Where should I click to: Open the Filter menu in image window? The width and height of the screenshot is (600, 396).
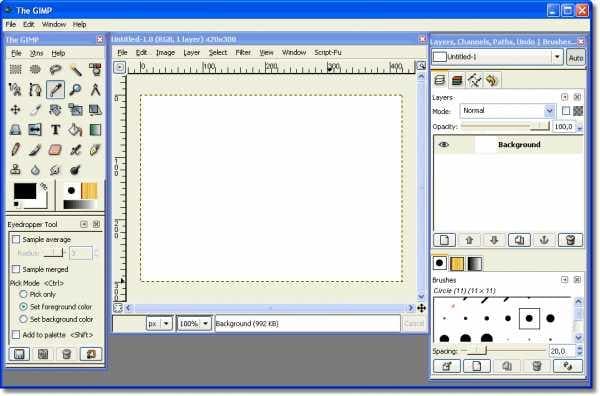[x=243, y=52]
